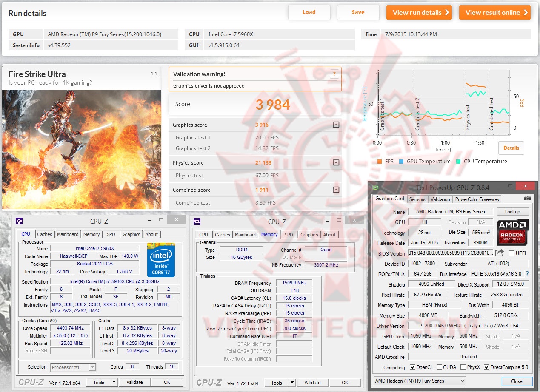Click the Graphics test 1 FPS row
The image size is (540, 392).
point(255,138)
